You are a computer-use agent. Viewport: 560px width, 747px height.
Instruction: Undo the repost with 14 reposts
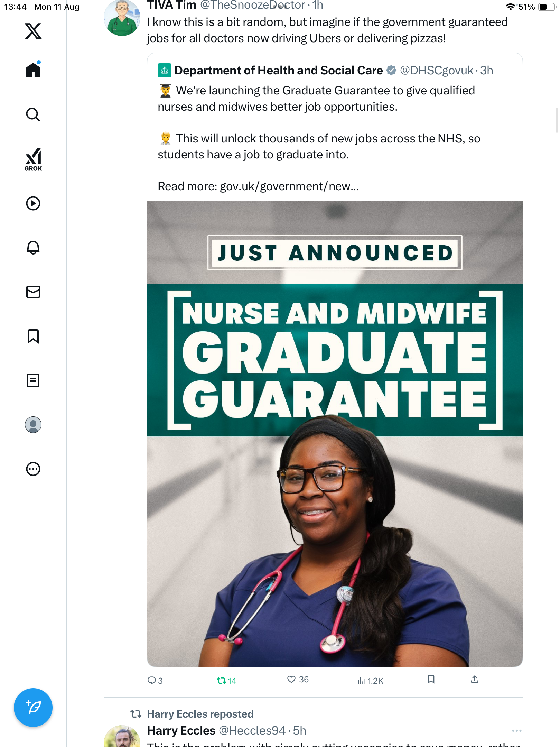[x=226, y=681]
